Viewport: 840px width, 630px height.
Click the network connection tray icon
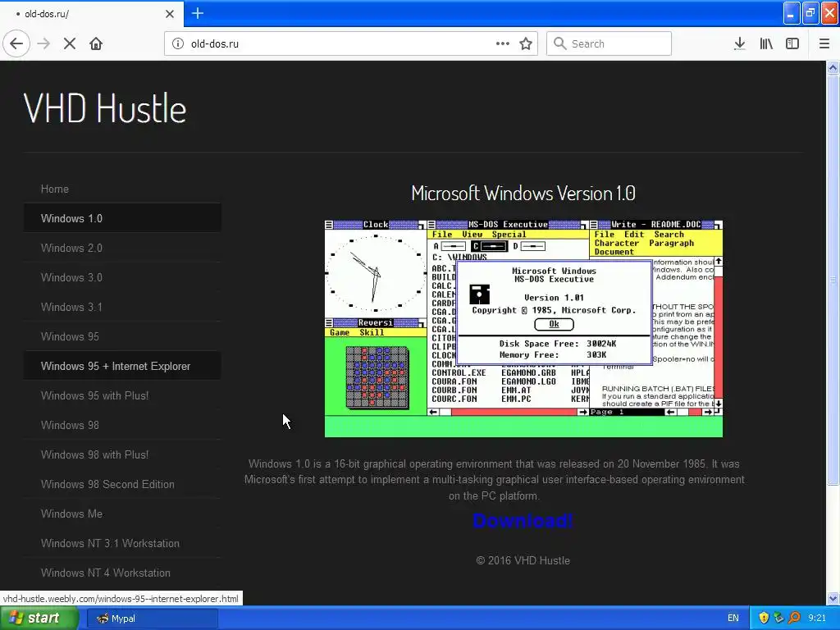click(779, 619)
